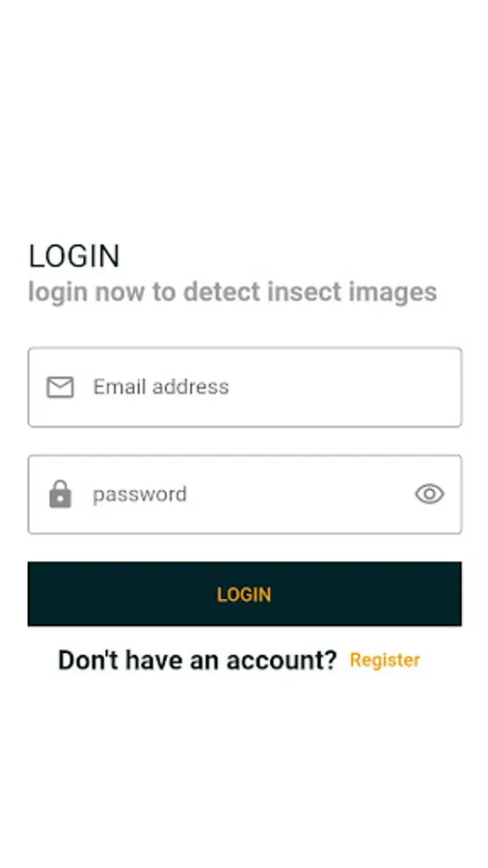Click the padlock icon in password field
The width and height of the screenshot is (488, 868).
60,494
